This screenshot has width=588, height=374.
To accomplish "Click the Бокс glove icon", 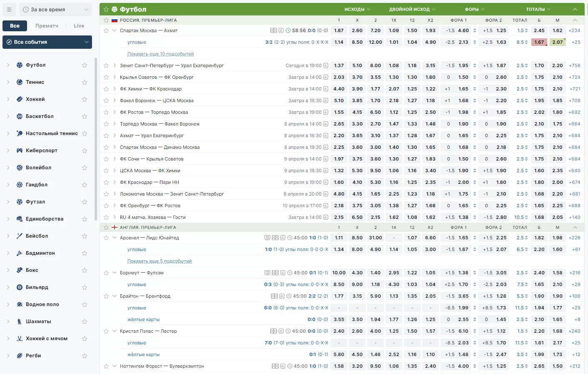I will [20, 270].
